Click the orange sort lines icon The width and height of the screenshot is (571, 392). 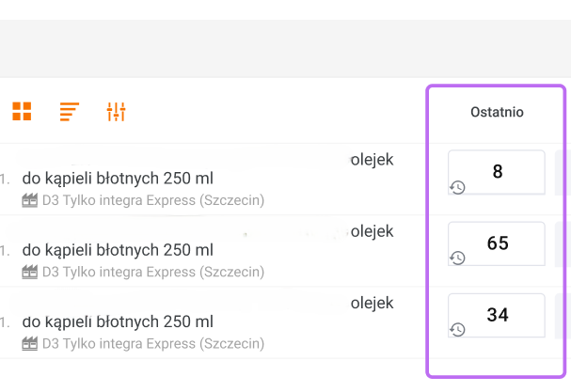tap(69, 112)
